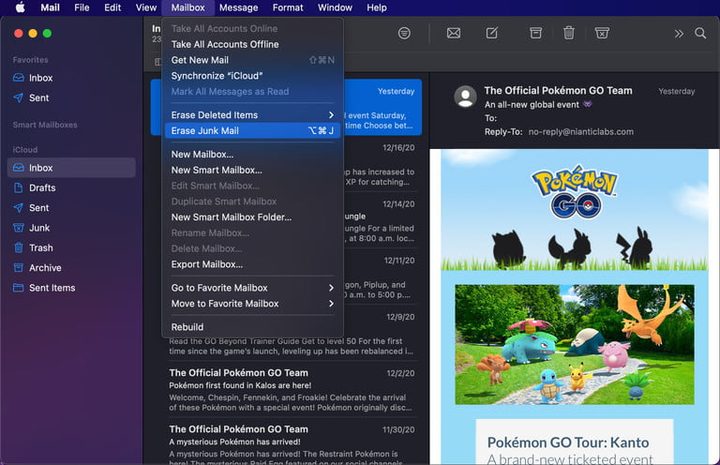This screenshot has height=465, width=720.
Task: Open the Apple menu in the menu bar
Action: pos(18,7)
